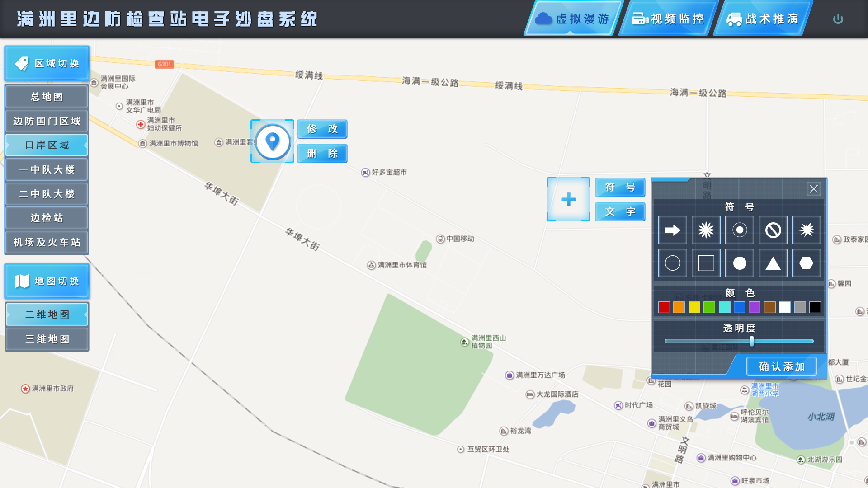
Task: Switch to 二维地图 mode
Action: (x=47, y=314)
